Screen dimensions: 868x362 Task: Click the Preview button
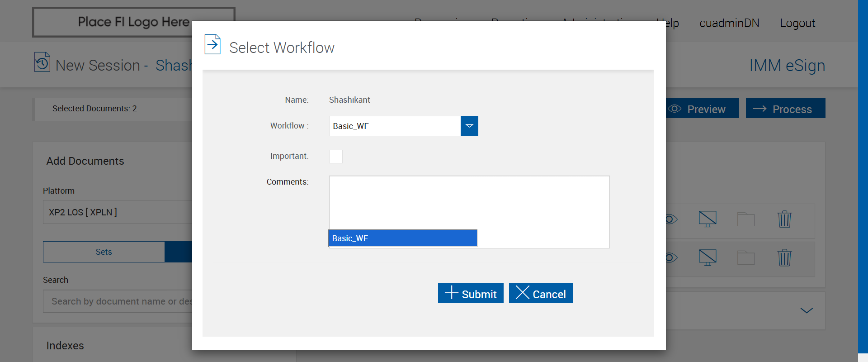702,109
